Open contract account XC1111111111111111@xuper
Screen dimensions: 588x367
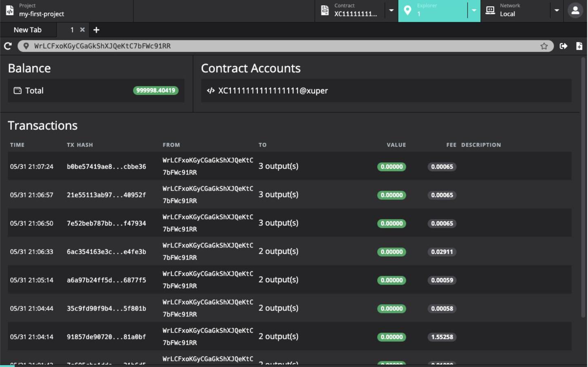(273, 91)
